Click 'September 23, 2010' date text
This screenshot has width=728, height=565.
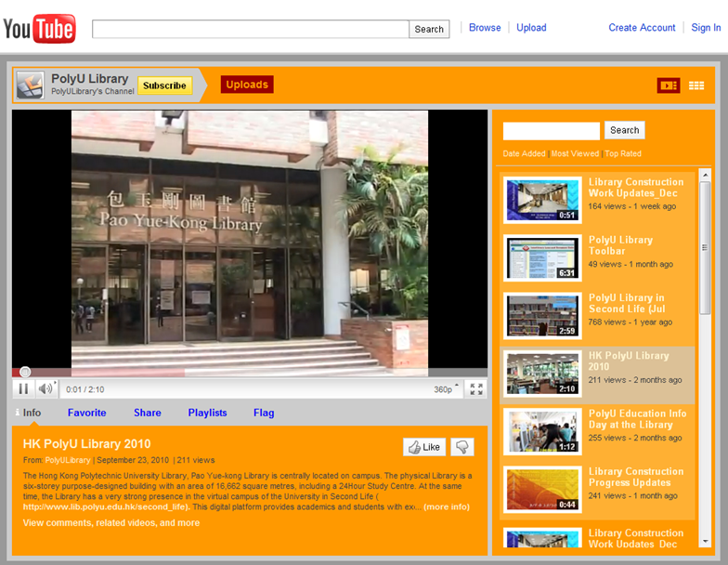[133, 460]
